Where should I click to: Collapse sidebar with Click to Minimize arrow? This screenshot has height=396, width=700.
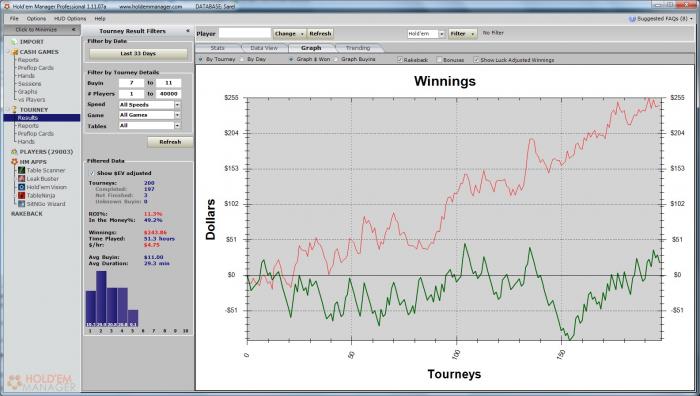74,29
